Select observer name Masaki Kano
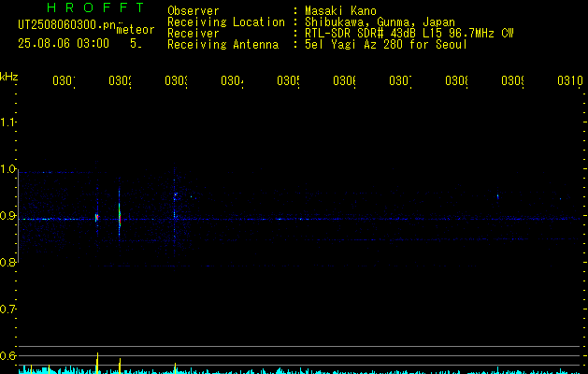The width and height of the screenshot is (588, 374). (340, 11)
